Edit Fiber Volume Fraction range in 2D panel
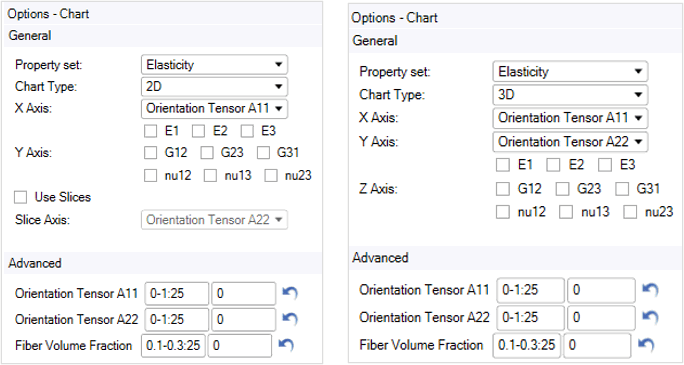Screen dimensions: 684x365 174,346
